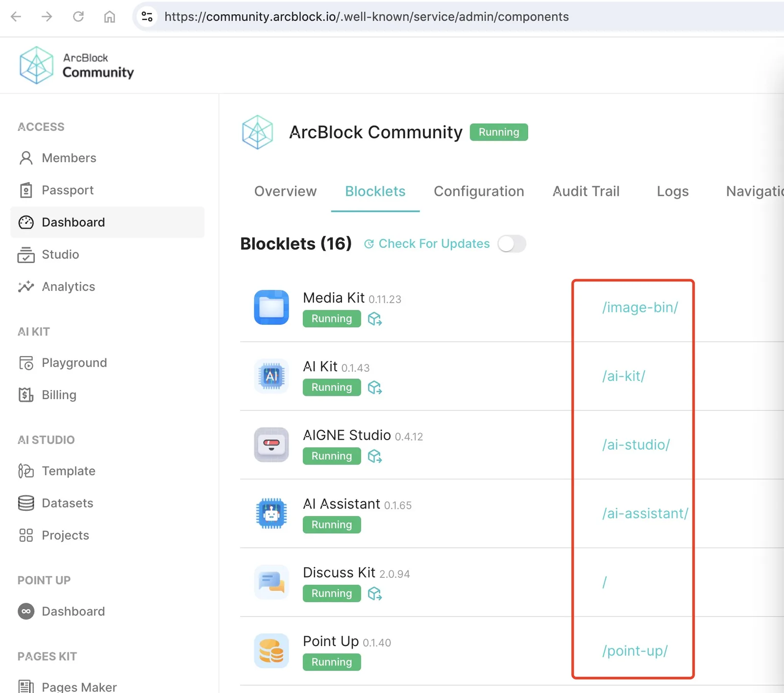Click the Discuss Kit version 2.0.94
Screen dimensions: 784x693
pyautogui.click(x=394, y=574)
